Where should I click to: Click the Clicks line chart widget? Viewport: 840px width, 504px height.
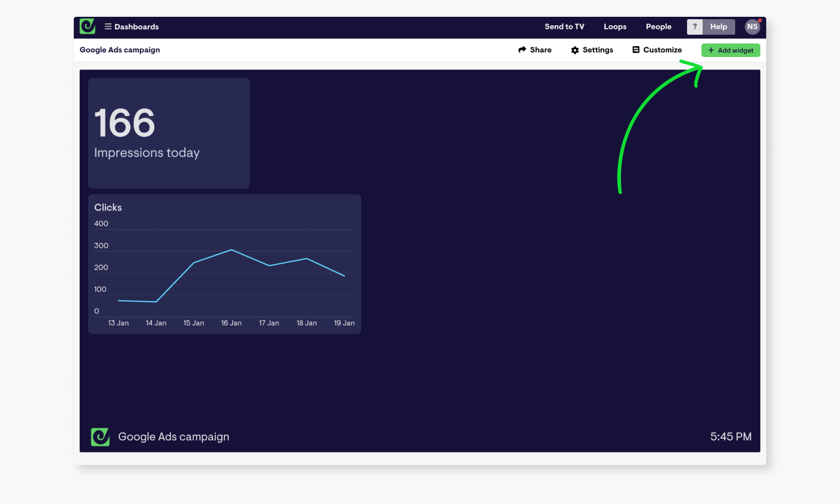coord(224,264)
